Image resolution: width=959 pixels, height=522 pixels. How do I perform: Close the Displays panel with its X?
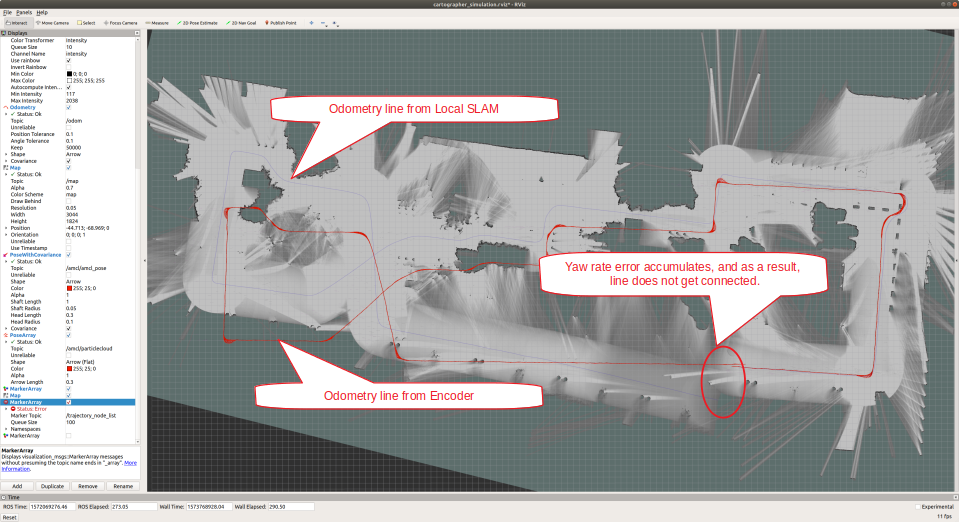[137, 33]
